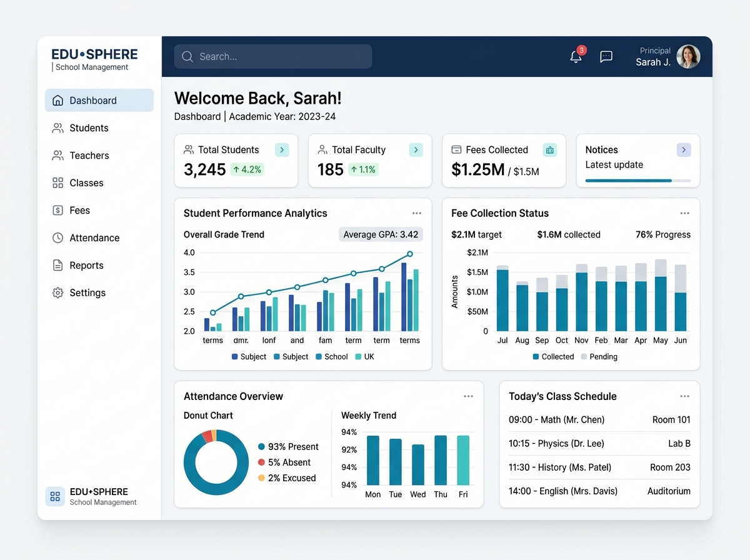Open Attendance Overview options menu
Viewport: 750px width, 560px height.
(468, 396)
